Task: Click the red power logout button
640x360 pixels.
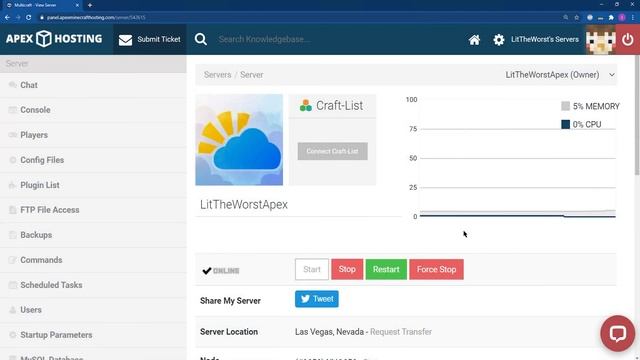Action: coord(628,39)
